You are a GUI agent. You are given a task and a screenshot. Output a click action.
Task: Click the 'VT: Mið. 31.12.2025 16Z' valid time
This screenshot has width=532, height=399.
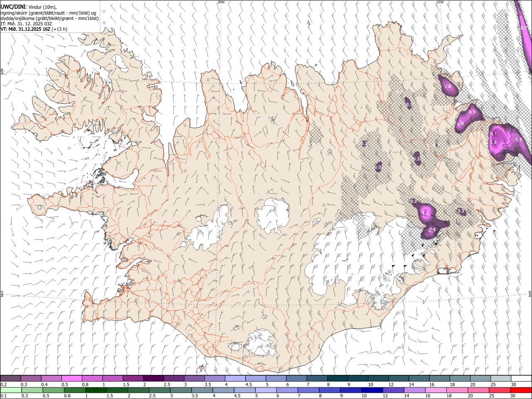26,29
